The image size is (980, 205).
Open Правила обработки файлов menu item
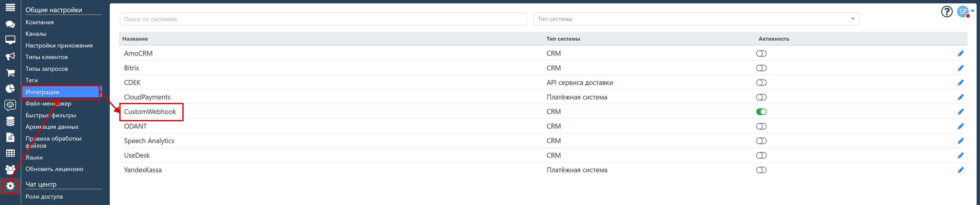[53, 142]
